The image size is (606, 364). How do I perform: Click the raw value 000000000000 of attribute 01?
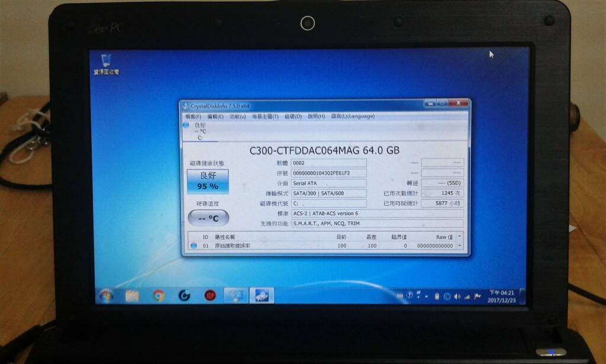point(435,246)
